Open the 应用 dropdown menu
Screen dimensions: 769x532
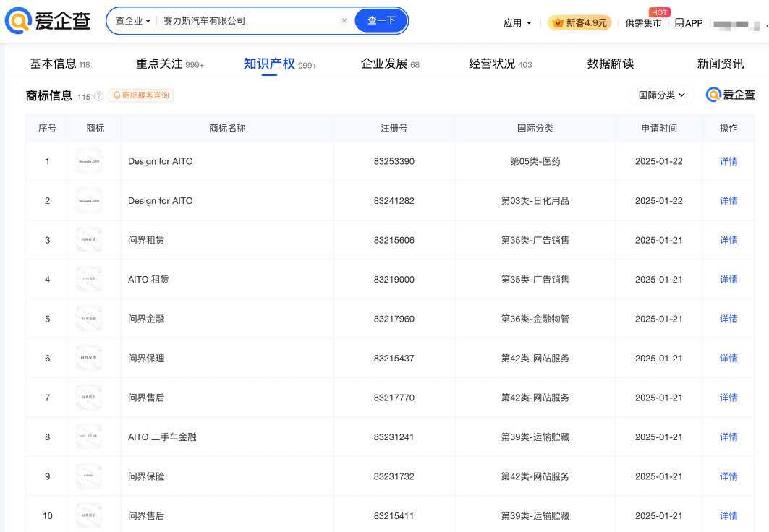coord(517,22)
